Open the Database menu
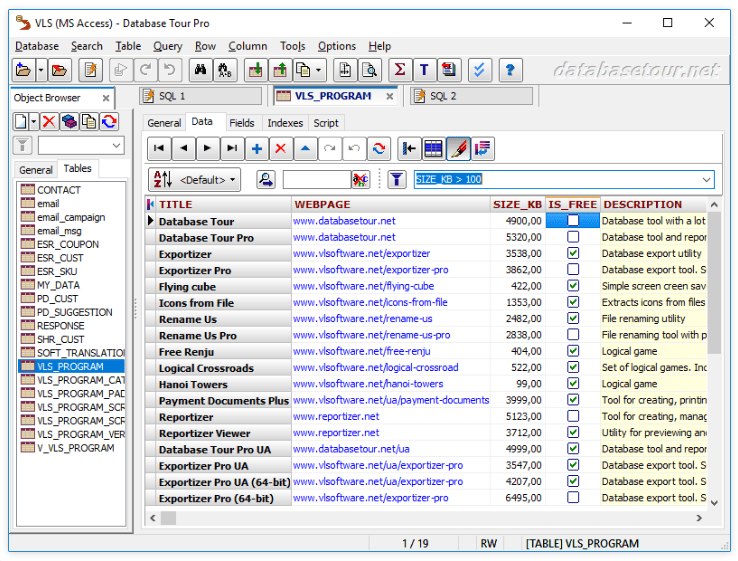The image size is (738, 561). [37, 46]
